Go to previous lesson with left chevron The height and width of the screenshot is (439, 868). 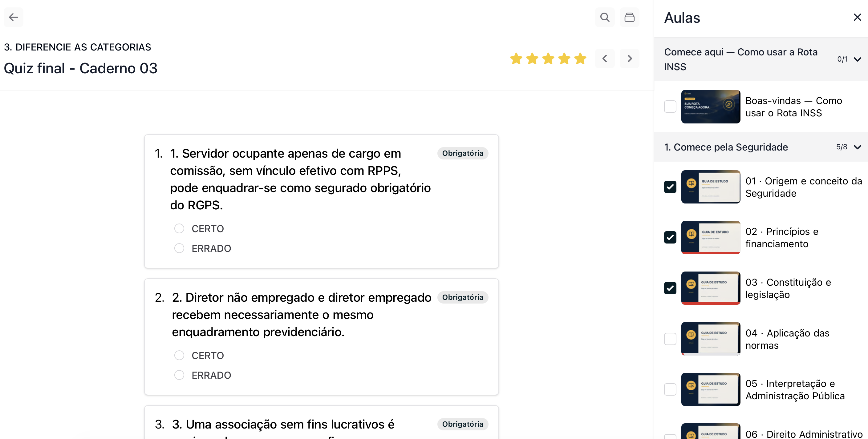coord(605,58)
